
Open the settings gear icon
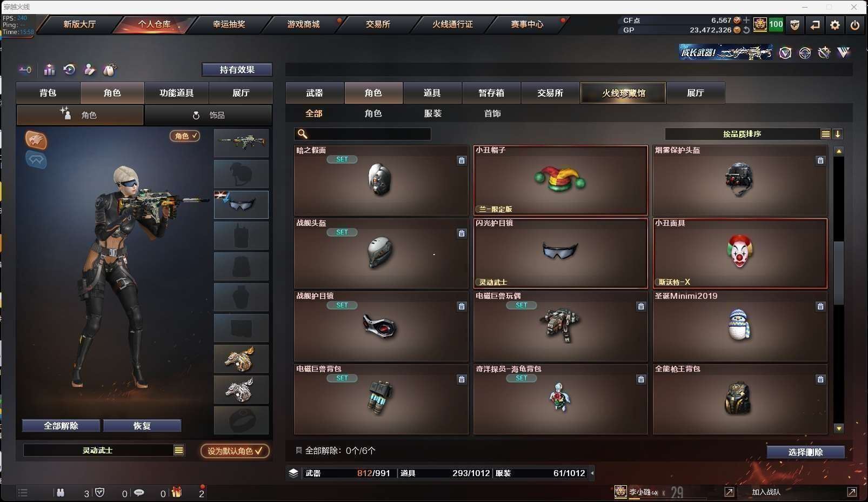(x=835, y=25)
